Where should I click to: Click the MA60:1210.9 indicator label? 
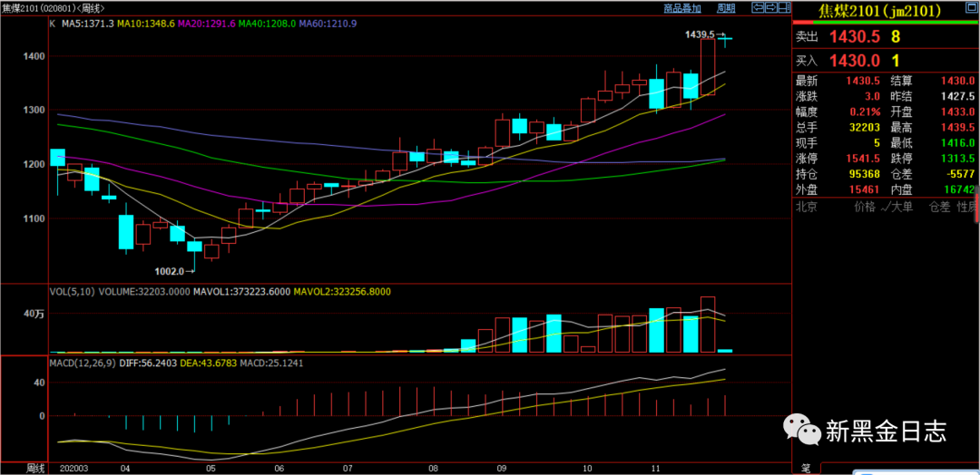328,24
